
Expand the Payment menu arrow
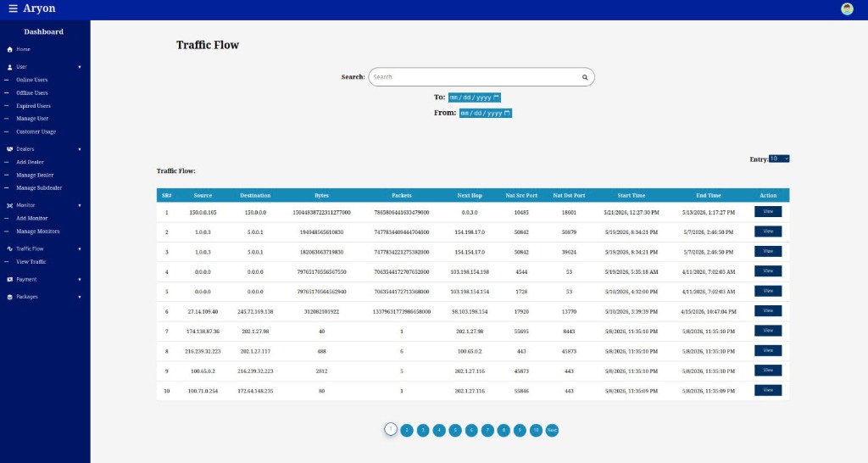(x=80, y=280)
